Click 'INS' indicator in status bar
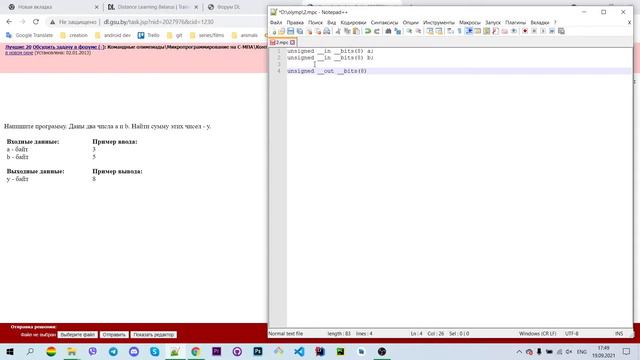Image resolution: width=640 pixels, height=360 pixels. tap(619, 333)
